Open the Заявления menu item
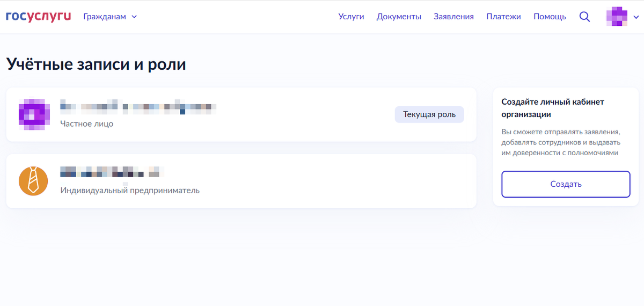Viewport: 644px width, 306px height. [453, 17]
